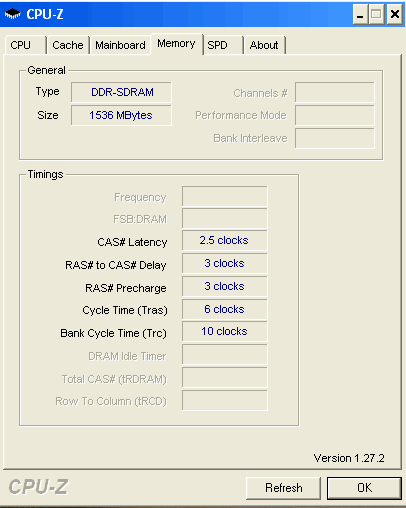
Task: Click the empty Frequency field
Action: [x=225, y=196]
